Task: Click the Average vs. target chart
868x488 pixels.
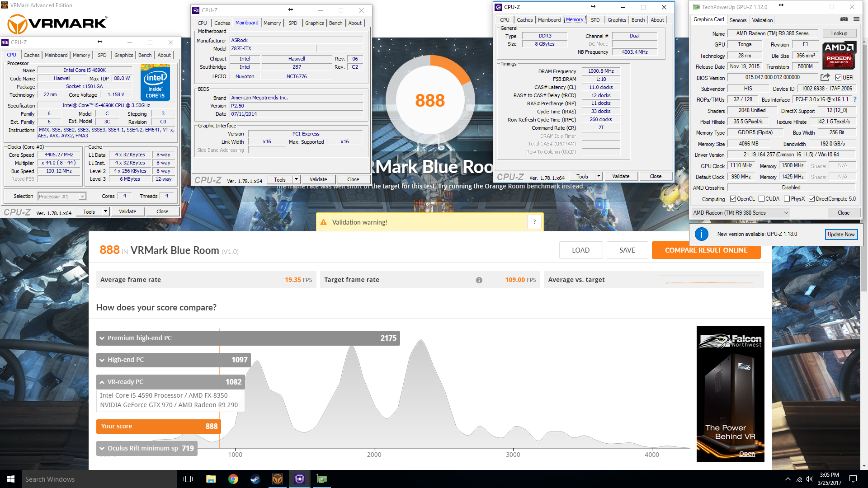Action: tap(709, 280)
